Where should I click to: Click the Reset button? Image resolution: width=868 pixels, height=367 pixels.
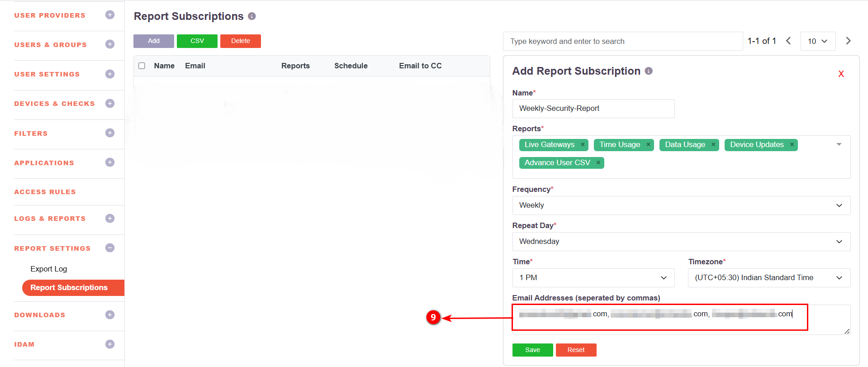[x=576, y=350]
